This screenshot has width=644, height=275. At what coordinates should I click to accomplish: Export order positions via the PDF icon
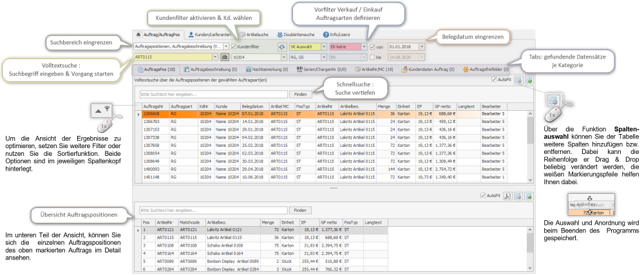[507, 196]
